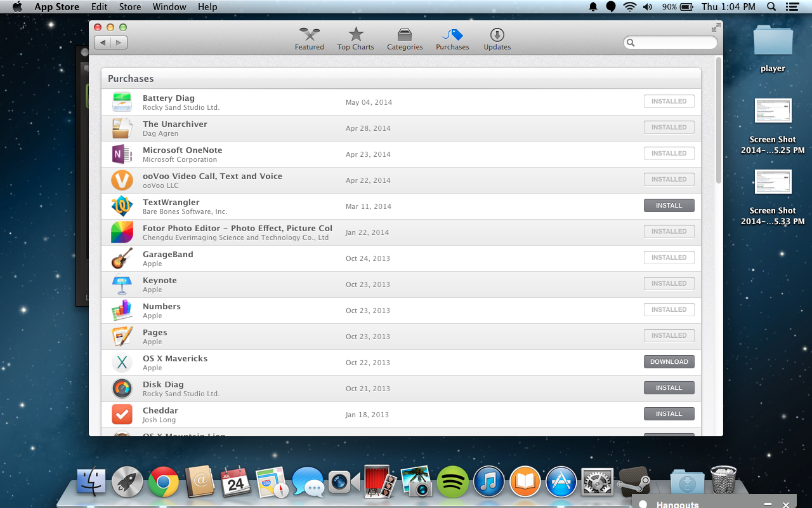Viewport: 812px width, 508px height.
Task: Click the Pages app icon
Action: (x=122, y=336)
